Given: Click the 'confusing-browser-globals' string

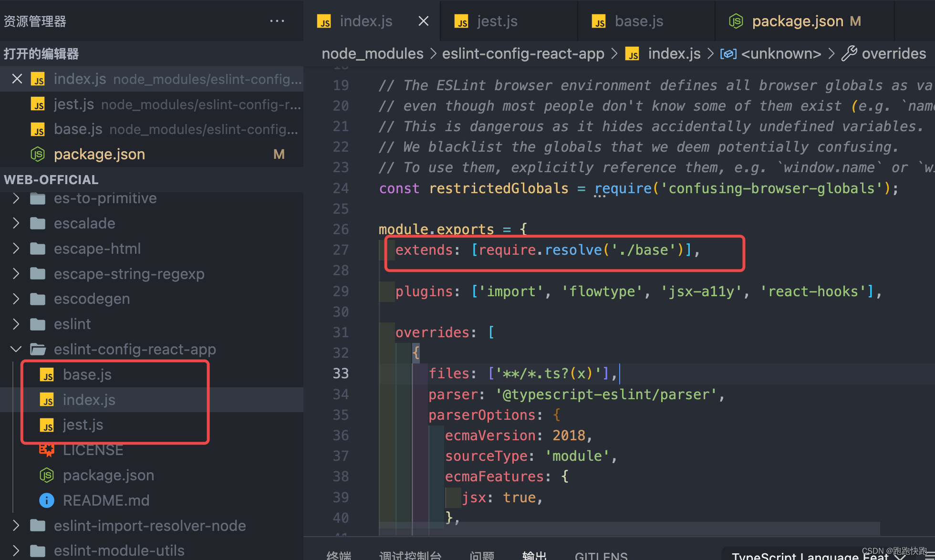Looking at the screenshot, I should (x=772, y=188).
